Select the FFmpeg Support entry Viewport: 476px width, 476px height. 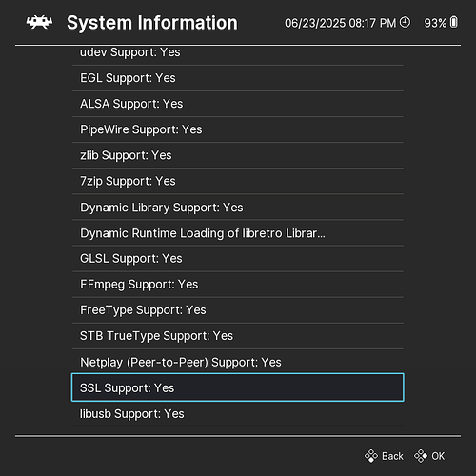pos(238,285)
